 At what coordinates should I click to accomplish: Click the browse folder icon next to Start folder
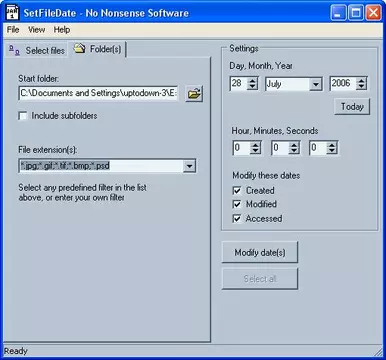[194, 94]
